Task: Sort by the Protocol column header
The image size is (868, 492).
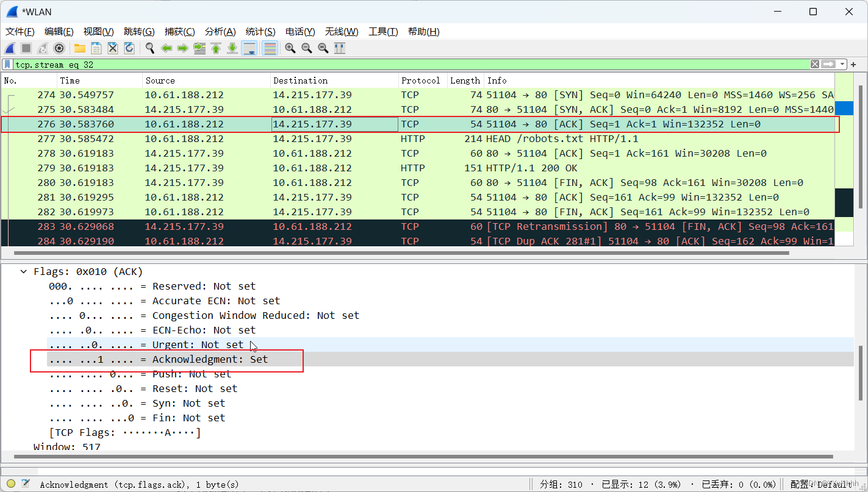Action: tap(423, 80)
